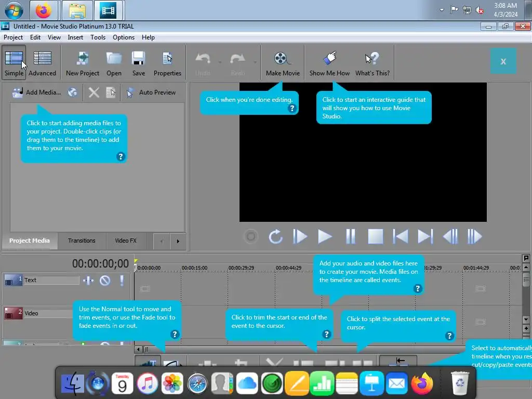This screenshot has width=532, height=399.
Task: Click the Windows Start orb
Action: (14, 10)
